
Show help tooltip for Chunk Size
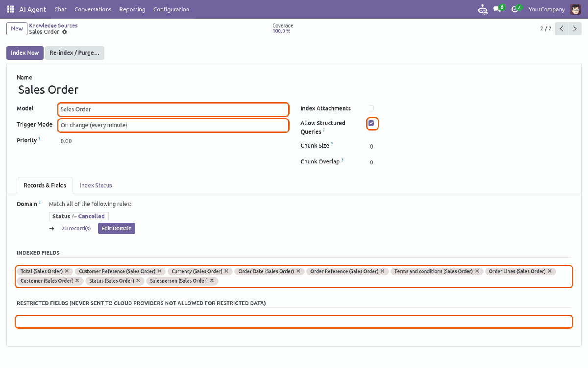click(332, 144)
